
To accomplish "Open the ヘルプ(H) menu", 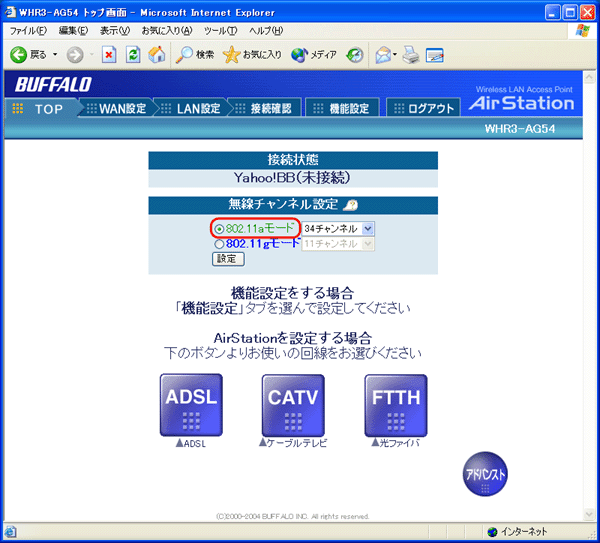I will [266, 31].
